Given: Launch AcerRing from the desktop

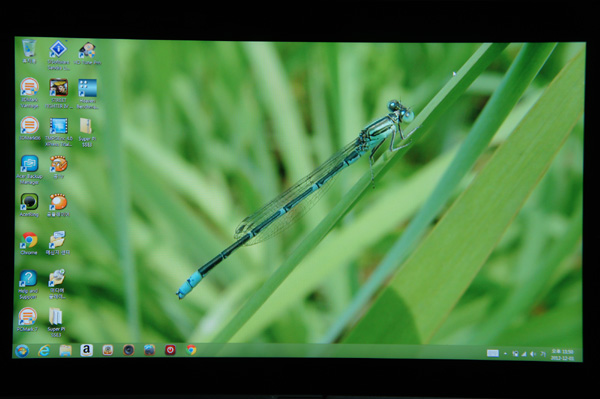Looking at the screenshot, I should [29, 205].
